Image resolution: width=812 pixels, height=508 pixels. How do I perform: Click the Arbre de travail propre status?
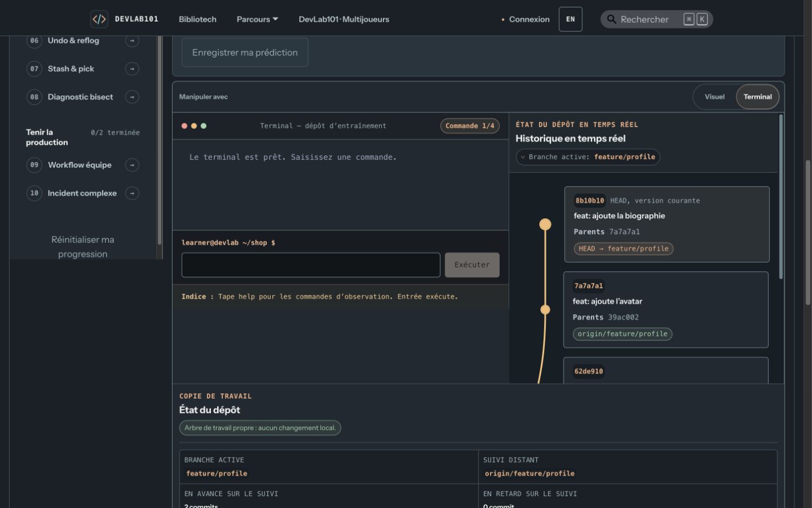click(x=260, y=428)
